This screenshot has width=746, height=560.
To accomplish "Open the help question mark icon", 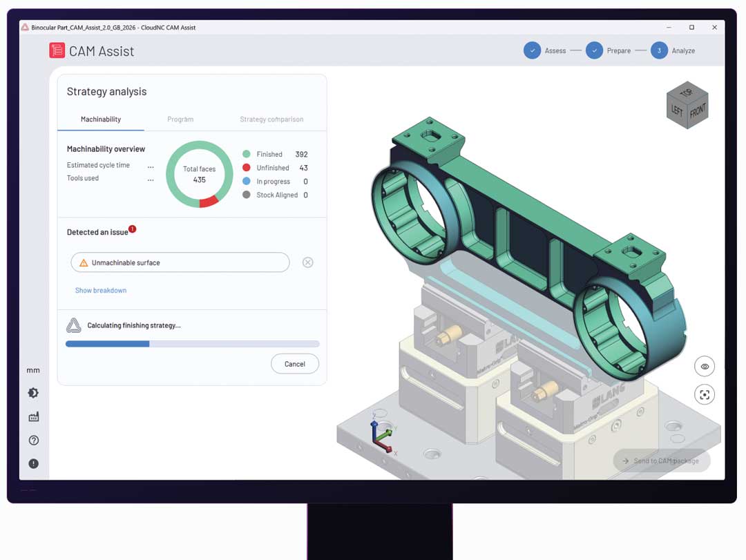I will [33, 441].
